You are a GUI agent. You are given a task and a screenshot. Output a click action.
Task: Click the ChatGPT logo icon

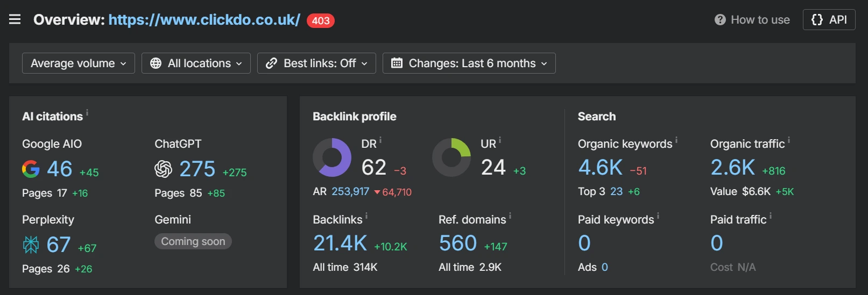pos(163,169)
